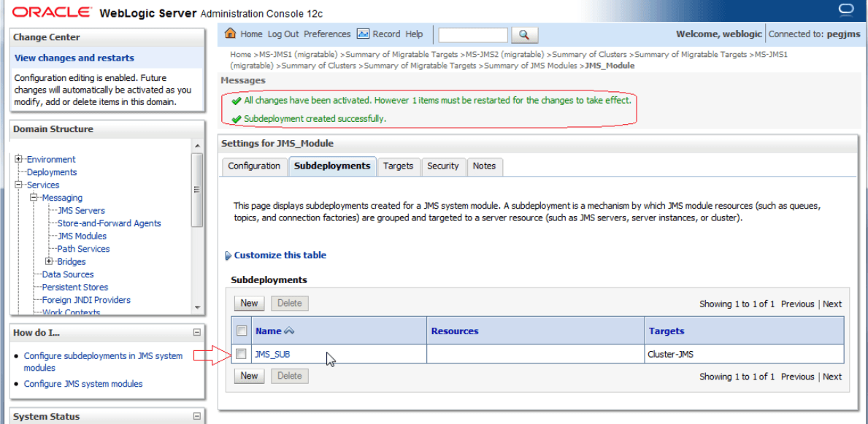
Task: Toggle the select-all checkbox in table header
Action: click(x=242, y=330)
